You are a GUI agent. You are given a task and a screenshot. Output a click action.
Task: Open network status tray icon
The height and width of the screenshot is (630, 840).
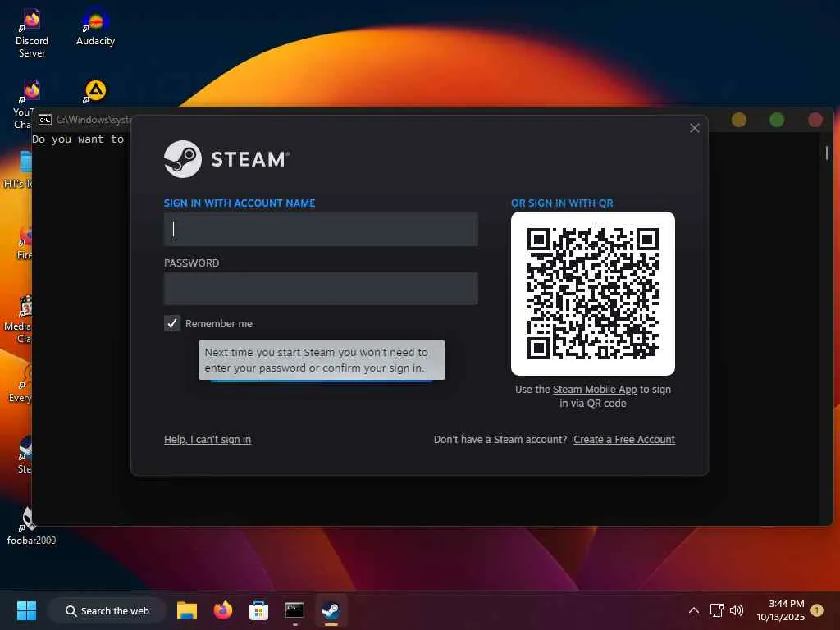[x=717, y=610]
